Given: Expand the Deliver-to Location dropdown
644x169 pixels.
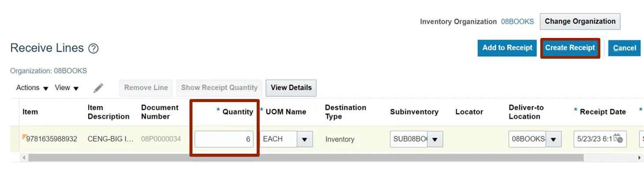Looking at the screenshot, I should 553,139.
